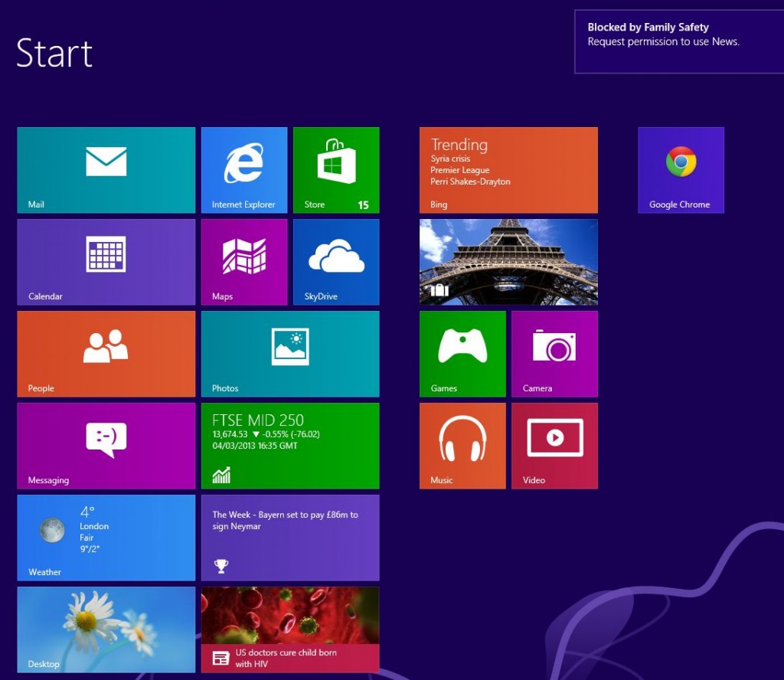The width and height of the screenshot is (784, 680).
Task: Open the Calendar tile
Action: click(106, 262)
